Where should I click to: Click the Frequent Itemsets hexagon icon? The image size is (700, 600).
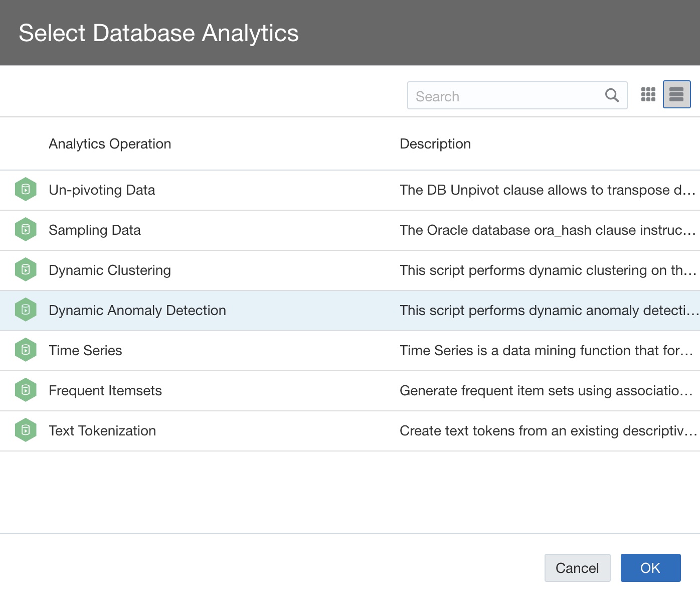[x=26, y=390]
